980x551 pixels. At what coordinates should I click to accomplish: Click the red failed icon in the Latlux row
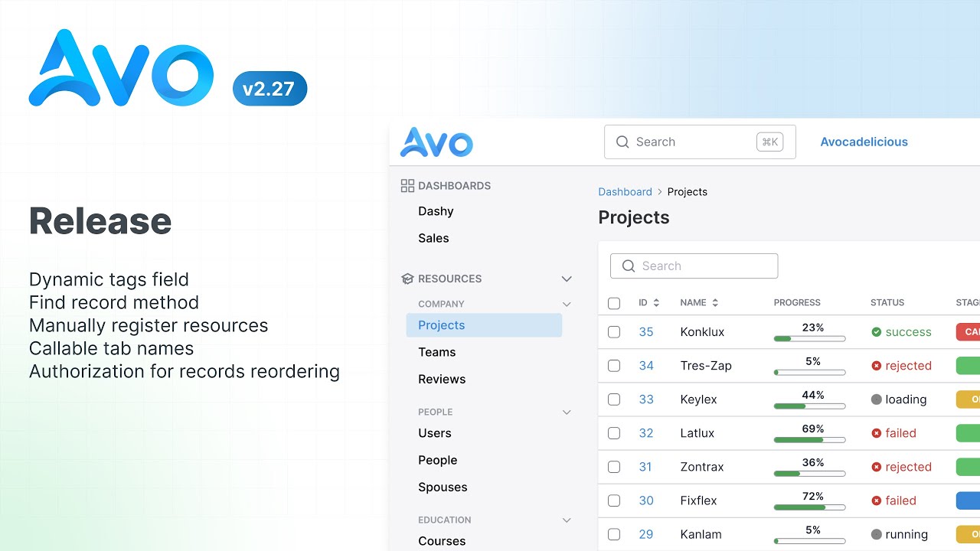coord(877,433)
